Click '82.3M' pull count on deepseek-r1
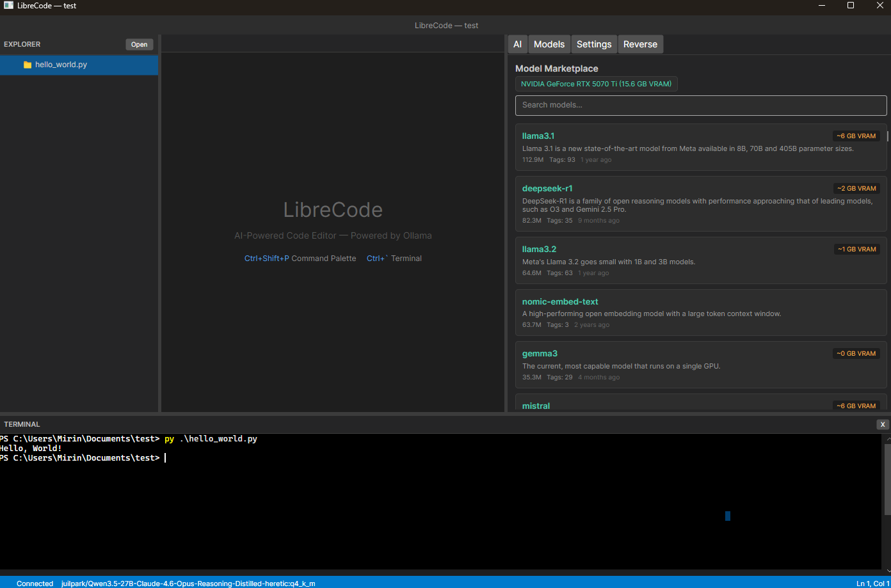Image resolution: width=891 pixels, height=588 pixels. [x=532, y=221]
